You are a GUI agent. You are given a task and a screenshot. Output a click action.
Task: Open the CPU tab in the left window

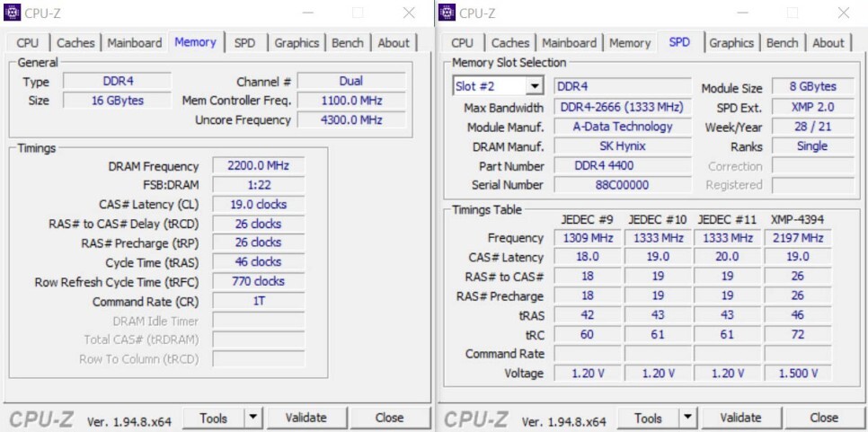click(28, 42)
